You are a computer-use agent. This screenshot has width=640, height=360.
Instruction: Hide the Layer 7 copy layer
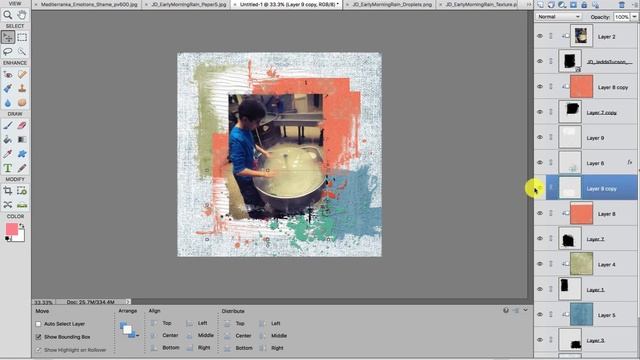[540, 112]
